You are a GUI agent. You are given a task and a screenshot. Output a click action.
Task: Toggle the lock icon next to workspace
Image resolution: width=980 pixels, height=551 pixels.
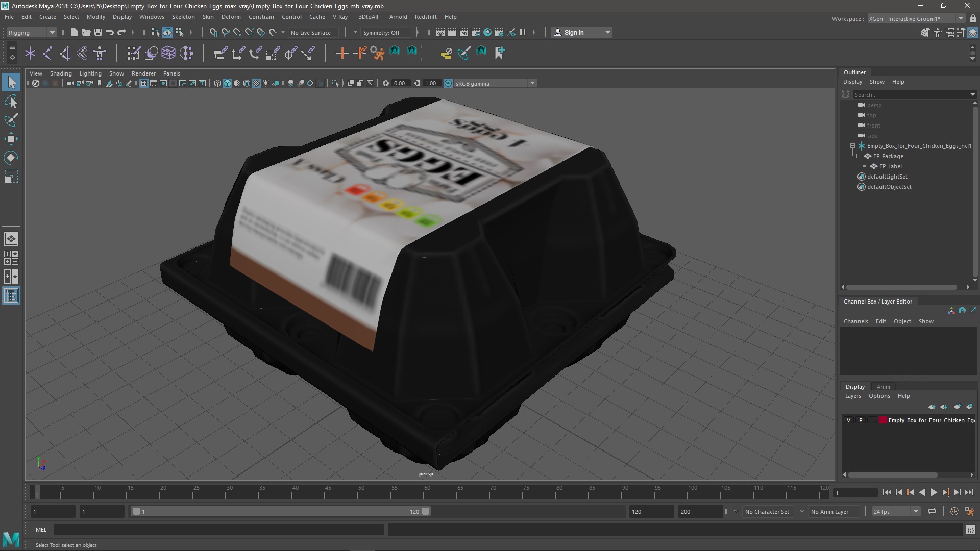(973, 18)
